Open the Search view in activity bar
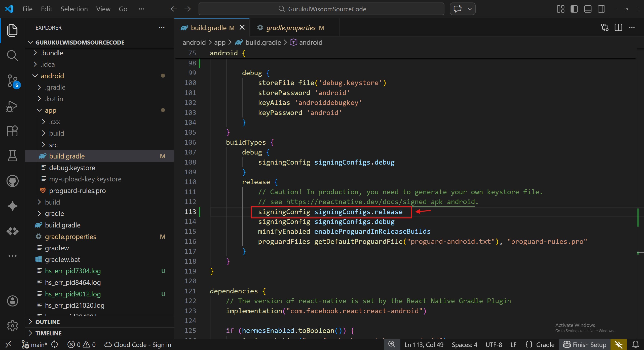 click(12, 56)
